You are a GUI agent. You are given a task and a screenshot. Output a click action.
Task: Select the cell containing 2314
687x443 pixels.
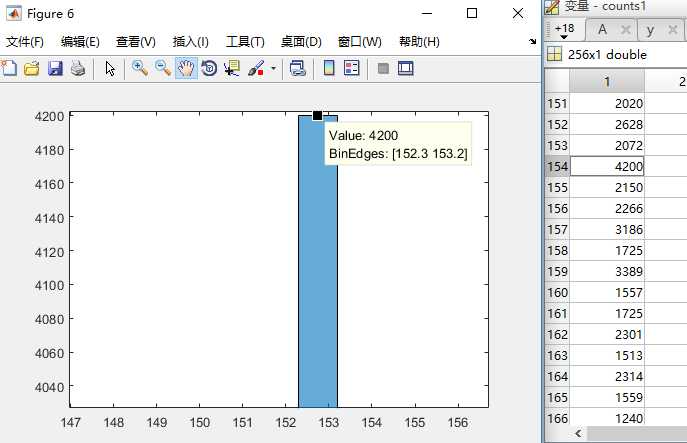click(x=607, y=377)
